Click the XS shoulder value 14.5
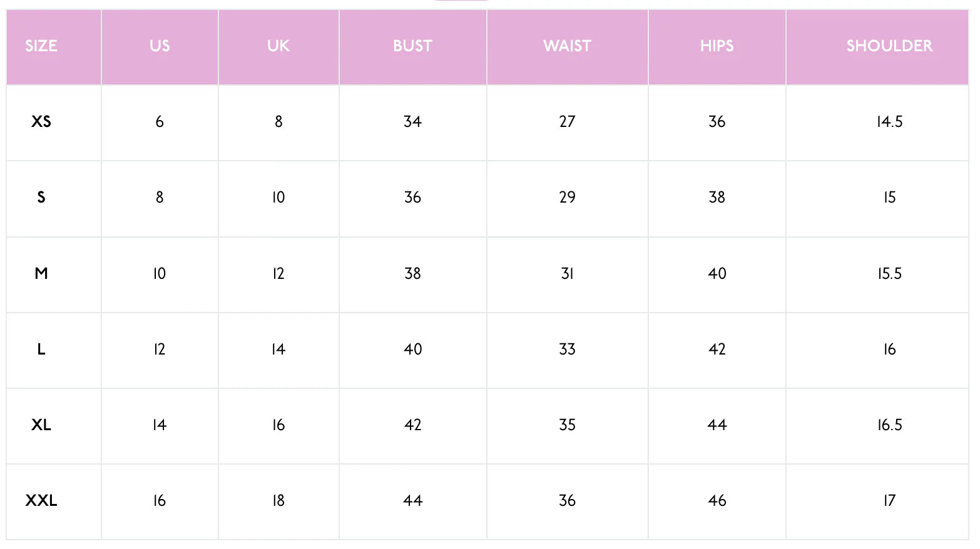The width and height of the screenshot is (980, 549). [889, 121]
